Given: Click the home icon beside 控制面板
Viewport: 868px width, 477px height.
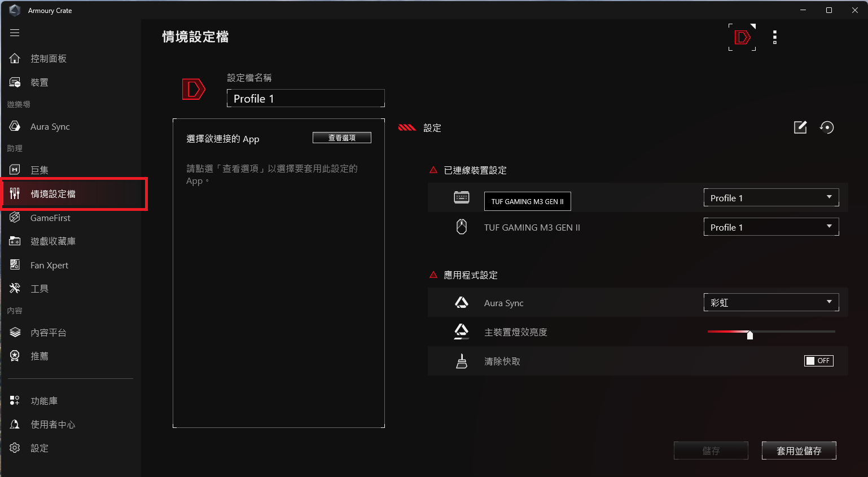Looking at the screenshot, I should pos(15,58).
